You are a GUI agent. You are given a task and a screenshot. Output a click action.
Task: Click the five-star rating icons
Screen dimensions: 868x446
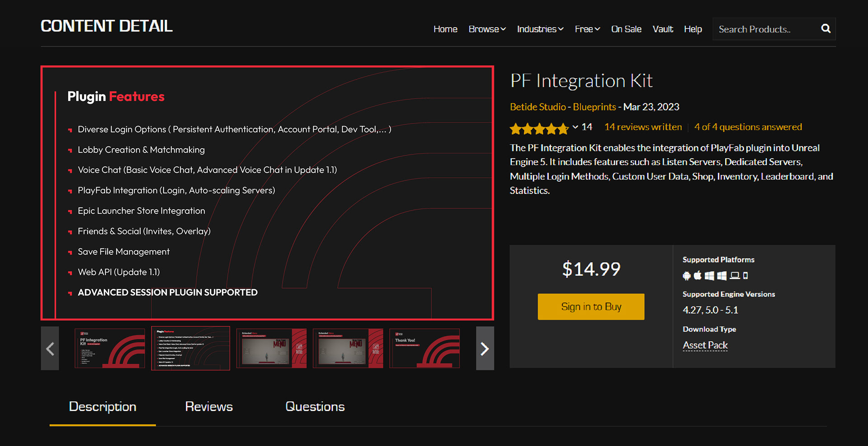tap(539, 129)
